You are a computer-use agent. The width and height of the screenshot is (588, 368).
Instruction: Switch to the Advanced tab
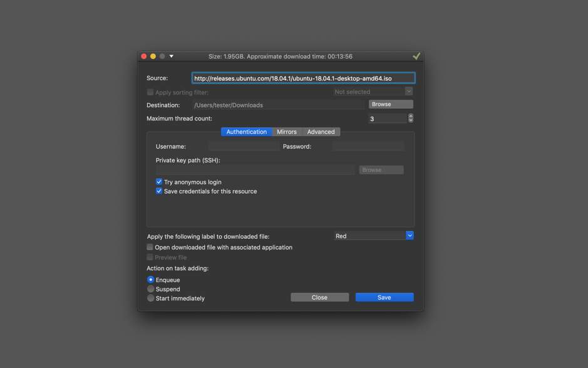pos(321,132)
